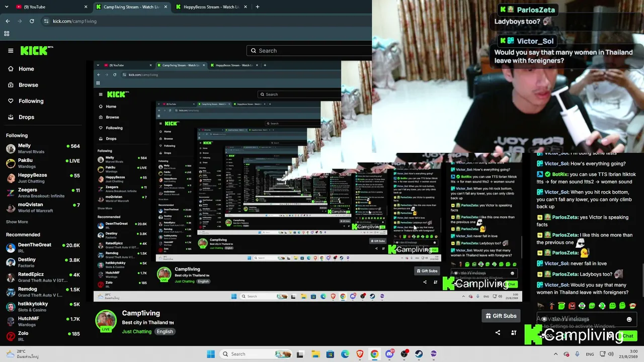The height and width of the screenshot is (362, 644).
Task: Launch Microsoft Edge from the taskbar
Action: point(345,354)
